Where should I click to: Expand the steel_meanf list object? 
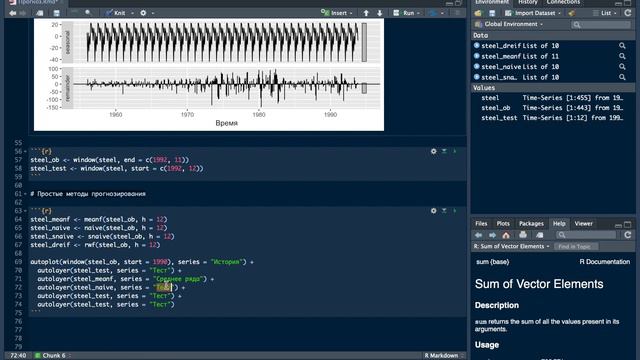point(476,56)
